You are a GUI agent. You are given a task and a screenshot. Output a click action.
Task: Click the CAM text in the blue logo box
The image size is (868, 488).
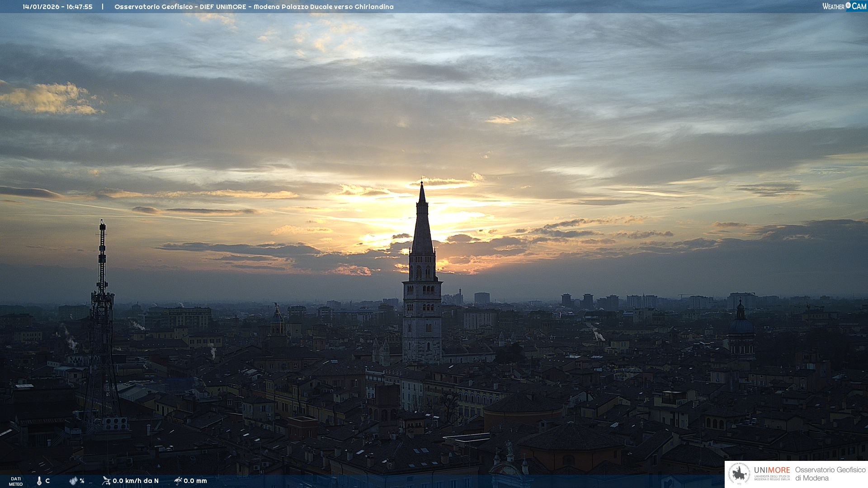pos(859,6)
